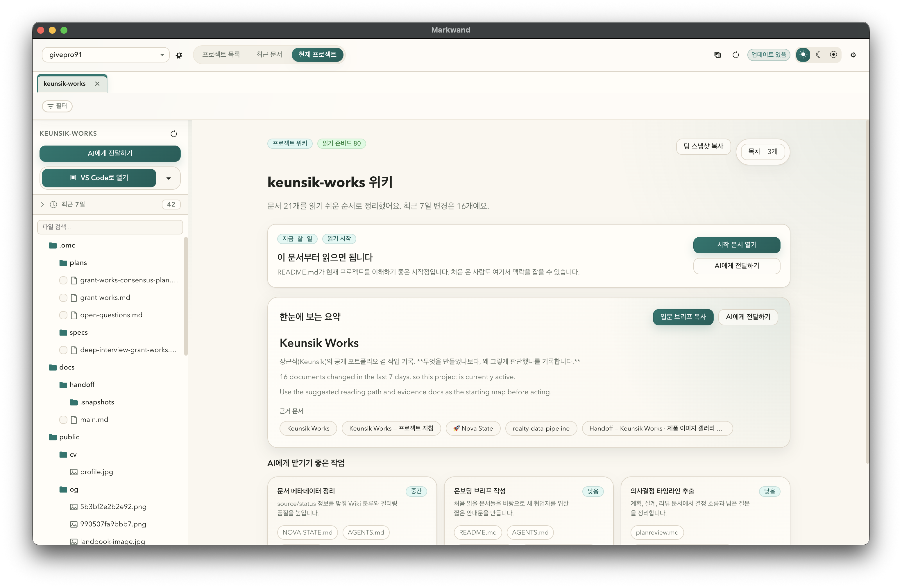
Task: Toggle selection circle for main.md
Action: [63, 420]
